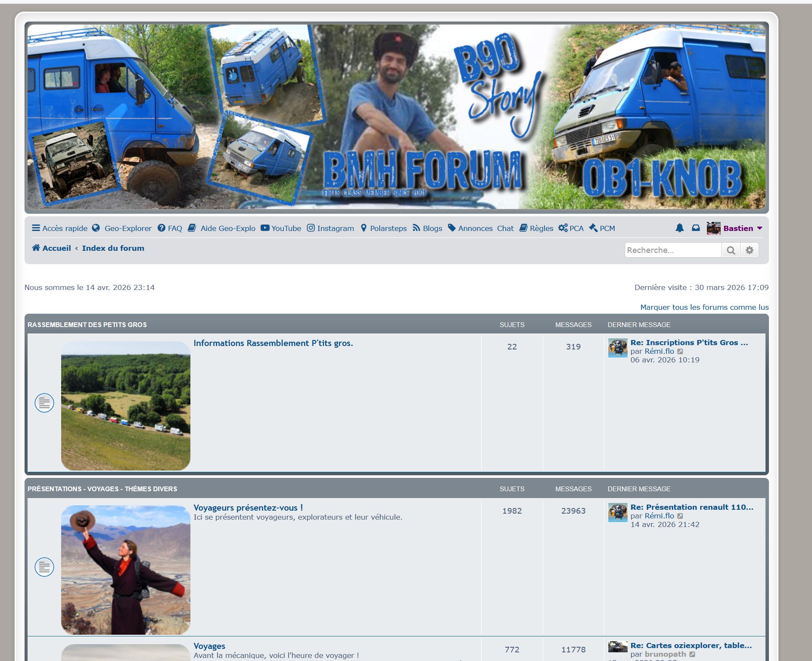Focus the Recherche search field

click(x=673, y=250)
